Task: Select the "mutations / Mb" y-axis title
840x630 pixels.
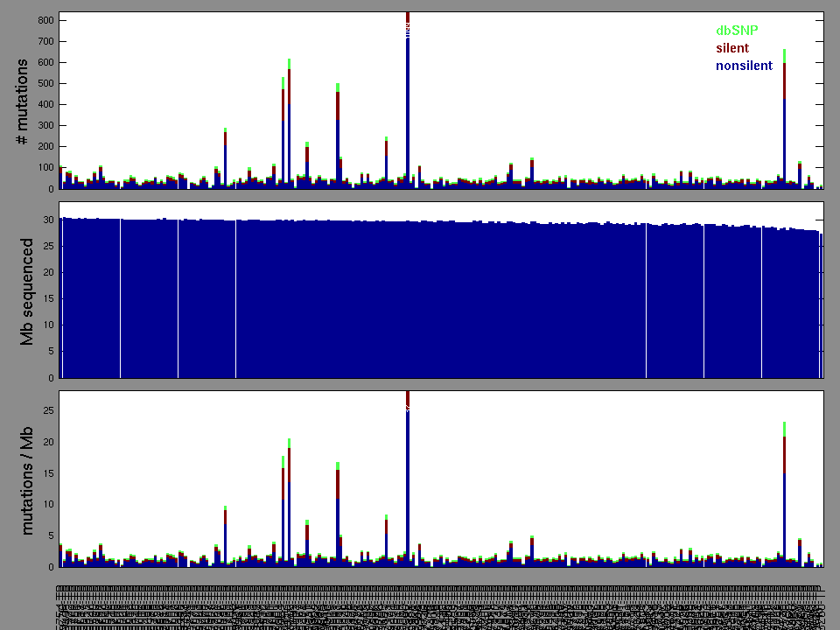Action: coord(27,479)
